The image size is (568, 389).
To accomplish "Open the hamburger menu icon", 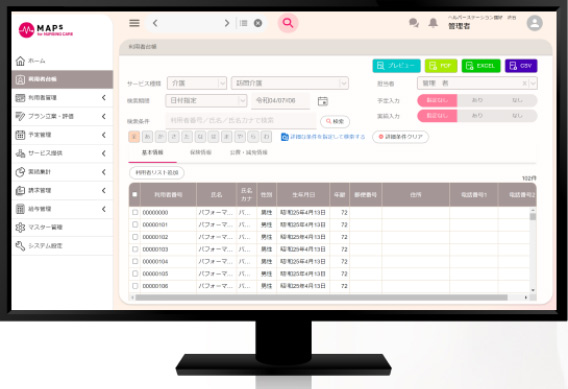I will pyautogui.click(x=134, y=23).
